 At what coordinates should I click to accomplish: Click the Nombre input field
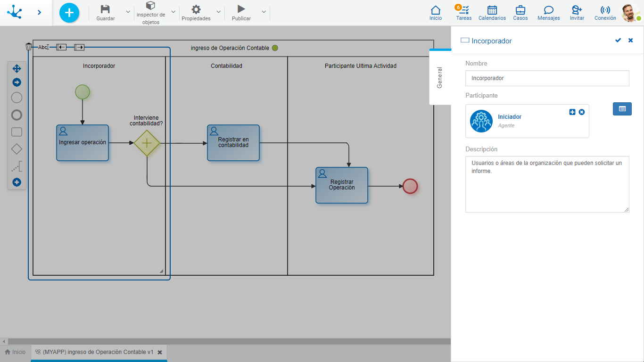(x=547, y=78)
